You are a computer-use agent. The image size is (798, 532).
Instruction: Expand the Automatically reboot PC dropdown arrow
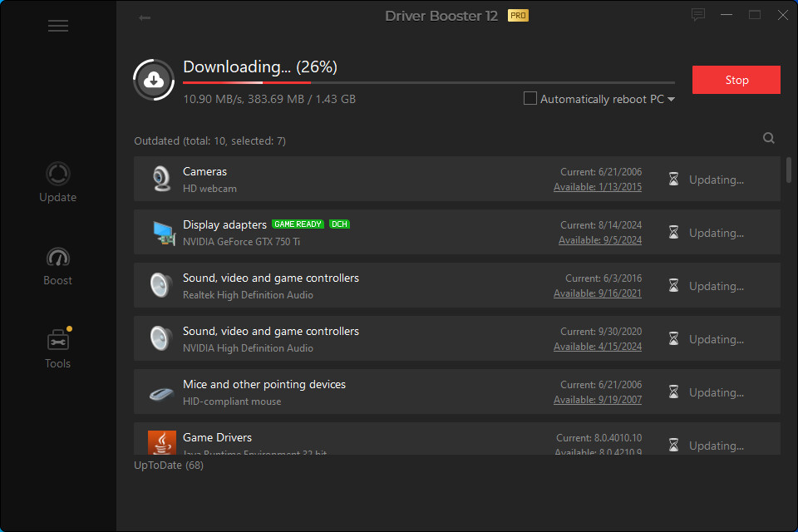pyautogui.click(x=672, y=100)
